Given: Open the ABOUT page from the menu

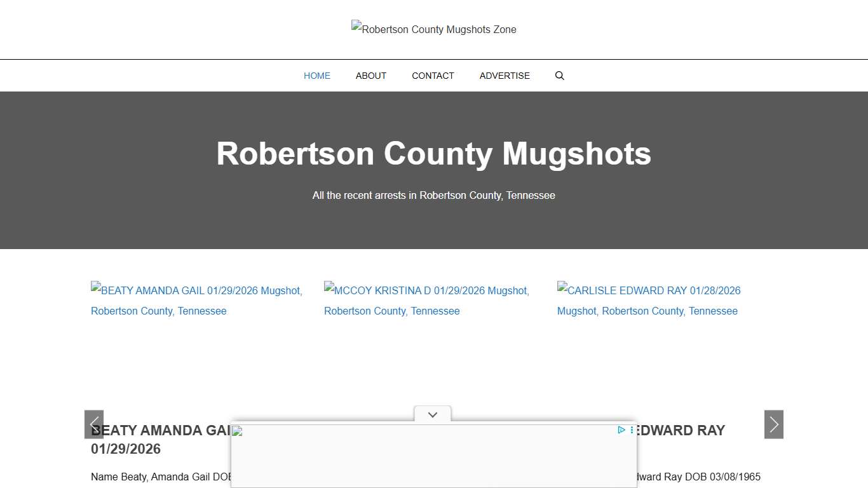Looking at the screenshot, I should click(x=370, y=76).
